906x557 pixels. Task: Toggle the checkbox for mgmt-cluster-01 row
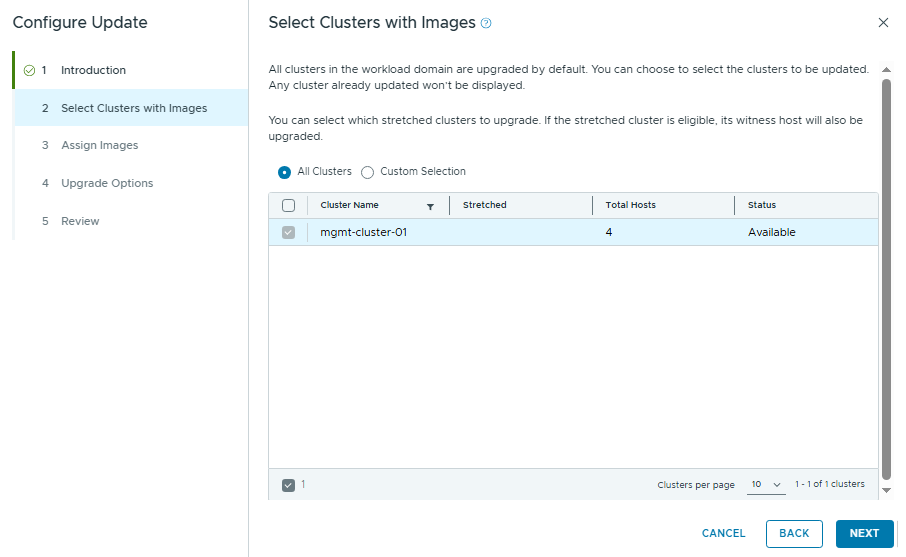pos(288,232)
